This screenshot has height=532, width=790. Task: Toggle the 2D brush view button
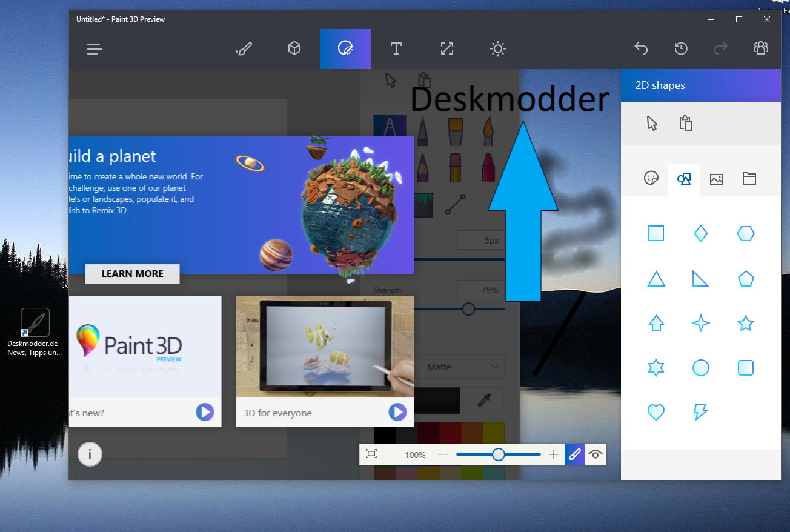click(x=575, y=454)
